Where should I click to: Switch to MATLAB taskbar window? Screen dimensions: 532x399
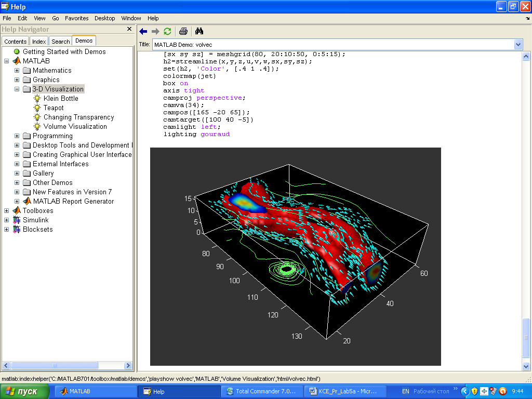pos(95,391)
